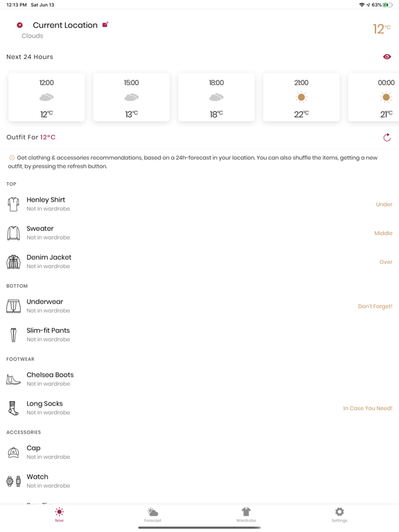The image size is (399, 532).
Task: Open the Henley Shirt item
Action: (x=199, y=204)
